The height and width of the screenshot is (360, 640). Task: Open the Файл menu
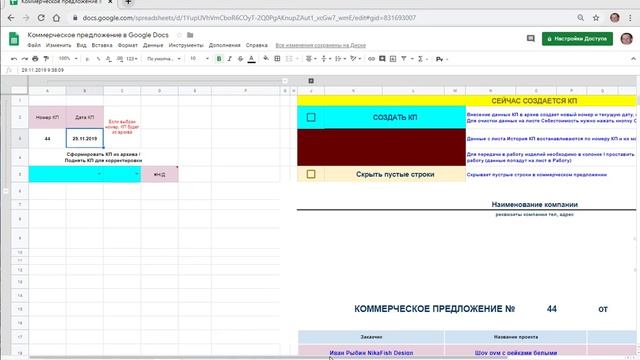[34, 45]
